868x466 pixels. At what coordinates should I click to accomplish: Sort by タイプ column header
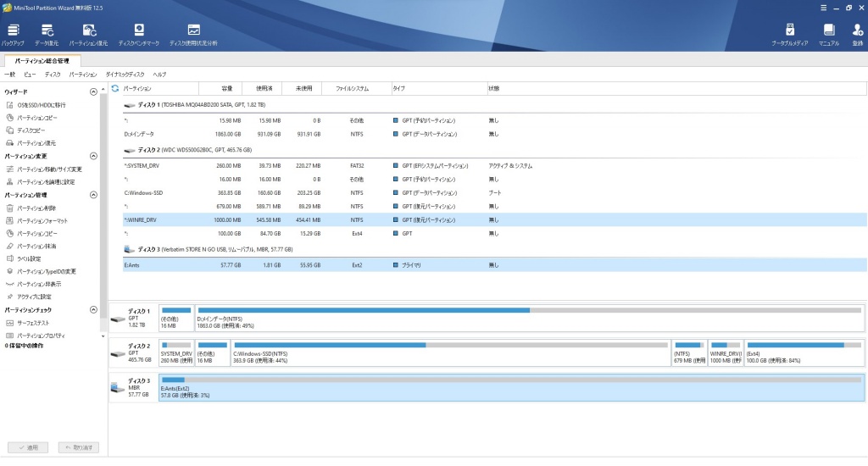pos(439,89)
